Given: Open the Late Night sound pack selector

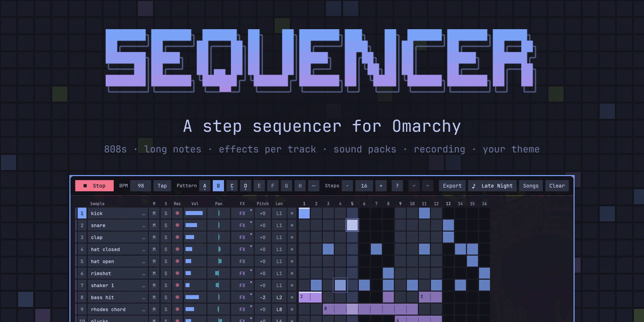Looking at the screenshot, I should (x=492, y=186).
